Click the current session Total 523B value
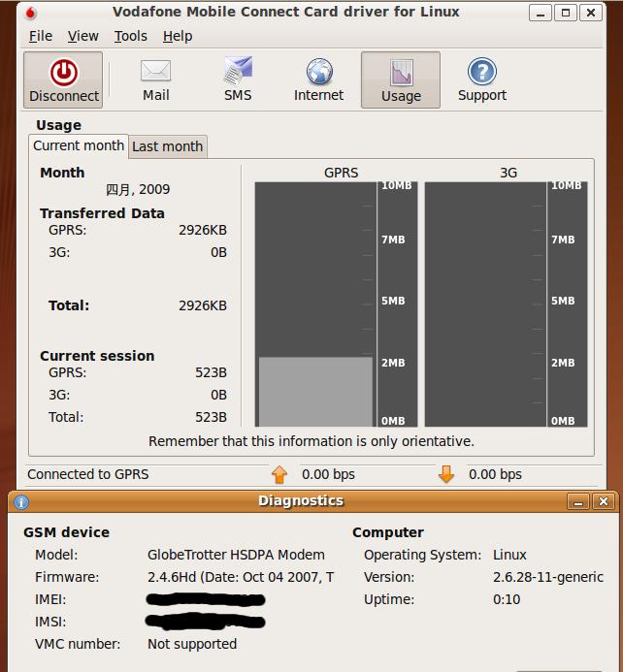The height and width of the screenshot is (672, 623). (211, 417)
